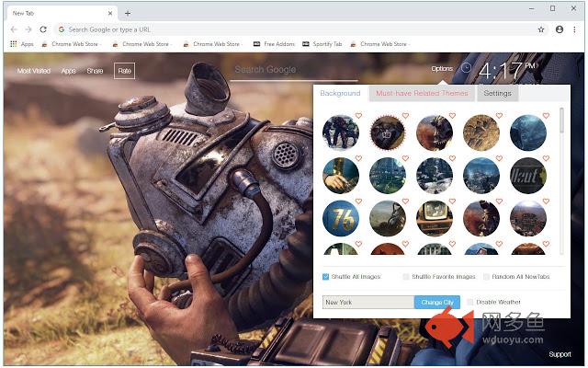Image resolution: width=588 pixels, height=368 pixels.
Task: Open the Apps grid bookmark
Action: pos(22,44)
